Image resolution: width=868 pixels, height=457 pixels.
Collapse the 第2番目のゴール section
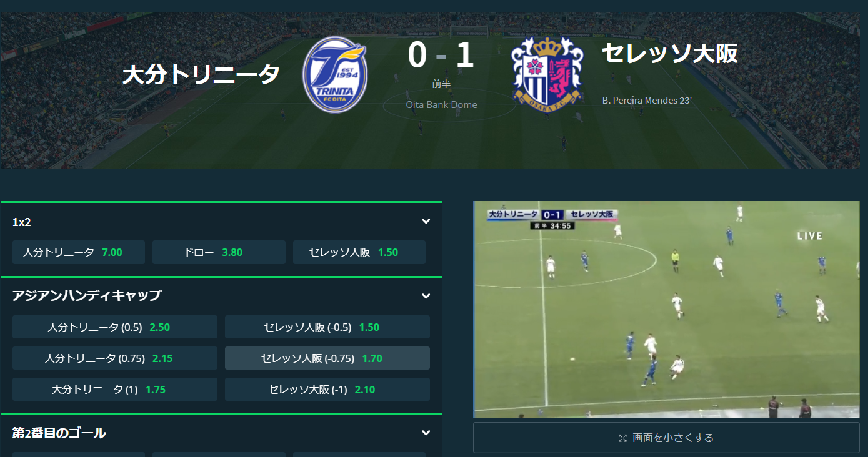coord(426,433)
